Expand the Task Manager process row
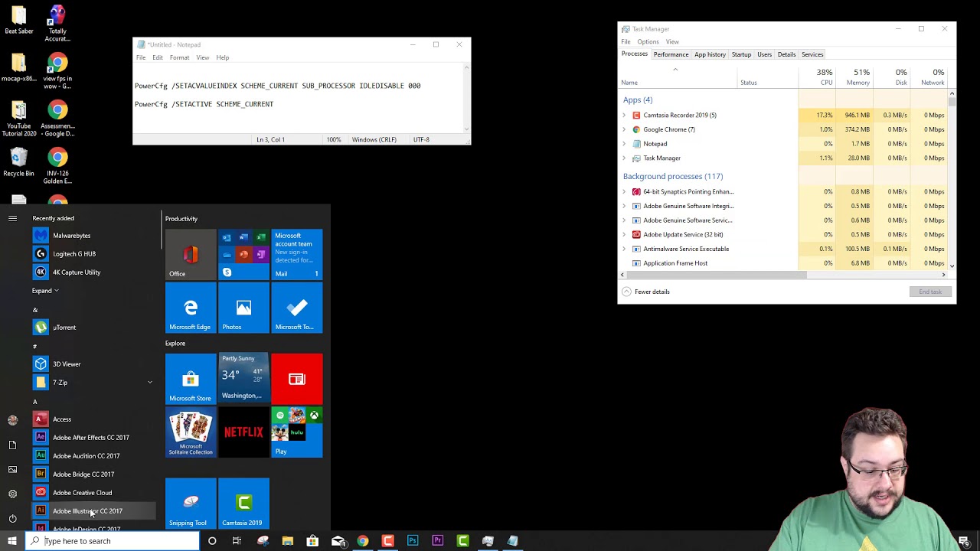Viewport: 980px width, 551px height. pyautogui.click(x=624, y=158)
